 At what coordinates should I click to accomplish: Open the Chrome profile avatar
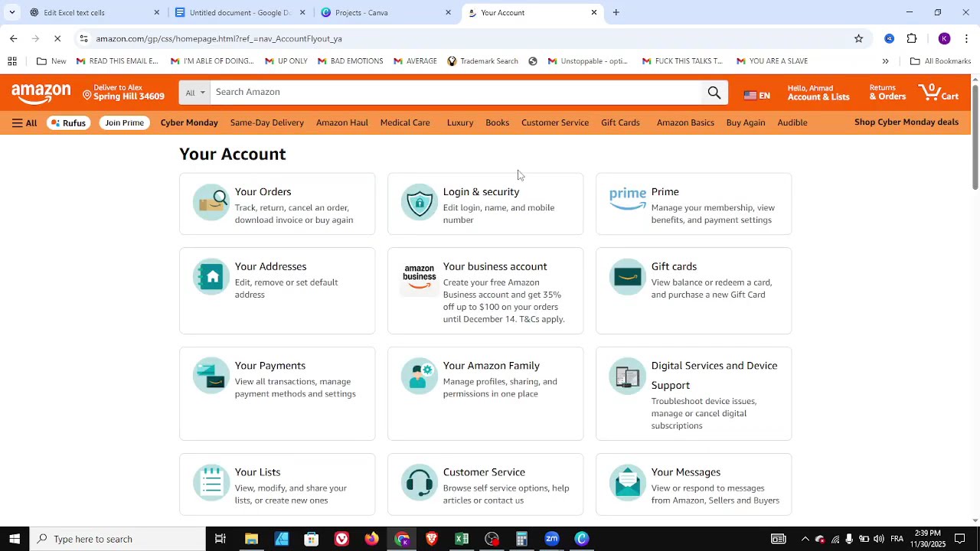pyautogui.click(x=944, y=38)
